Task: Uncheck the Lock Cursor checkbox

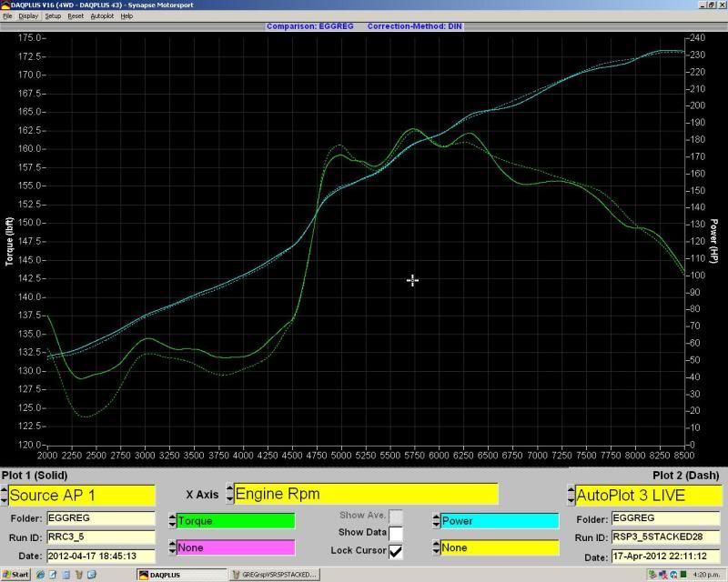Action: [396, 551]
